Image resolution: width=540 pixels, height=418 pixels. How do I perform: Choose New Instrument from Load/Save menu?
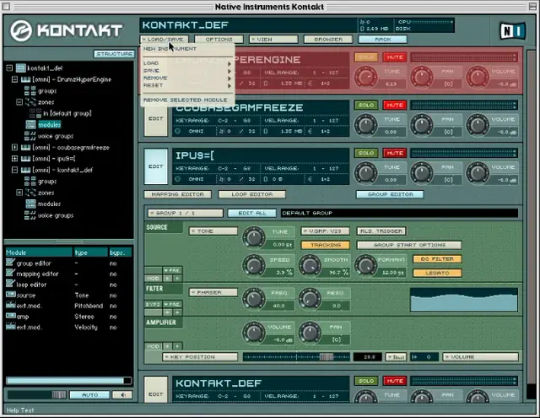[170, 49]
